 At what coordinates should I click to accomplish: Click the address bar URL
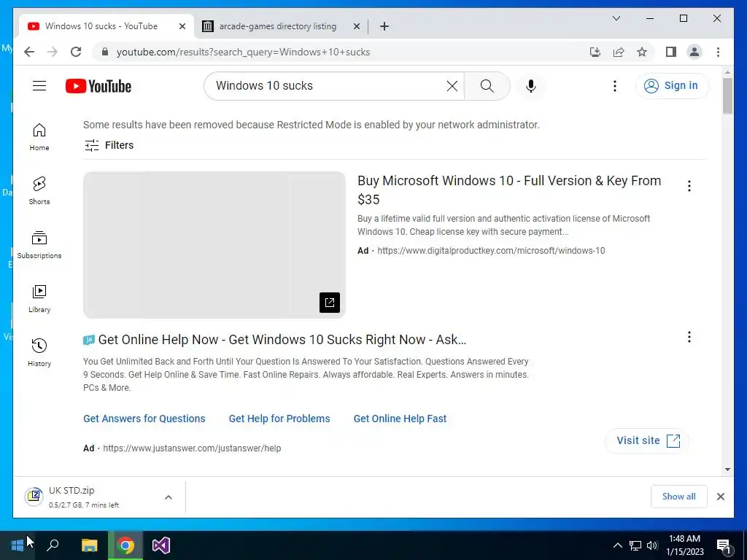point(243,52)
